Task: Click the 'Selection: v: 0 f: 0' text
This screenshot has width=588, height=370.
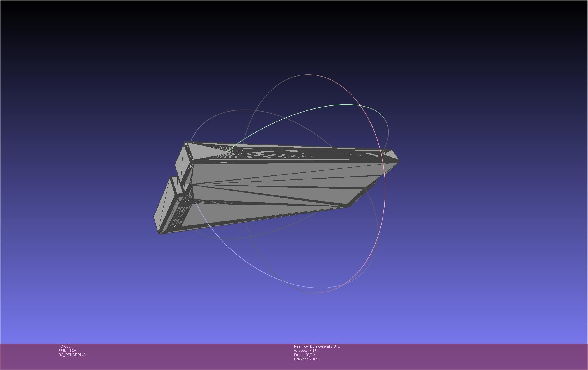Action: coord(307,359)
